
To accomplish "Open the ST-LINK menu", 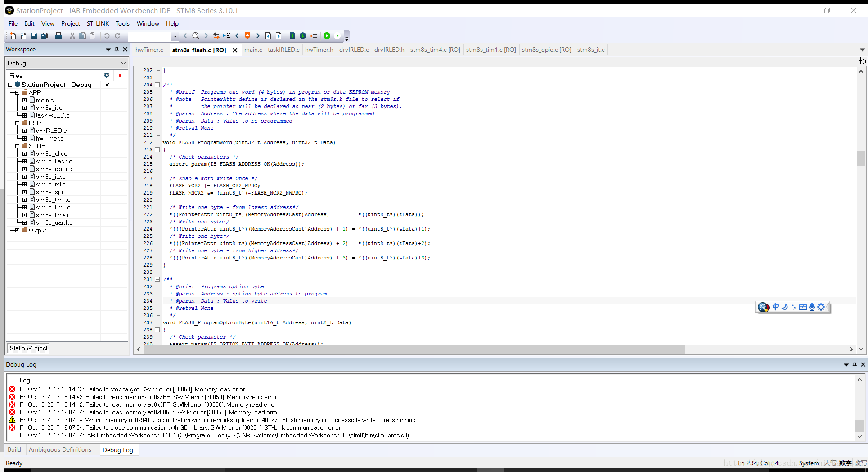I will click(x=98, y=23).
